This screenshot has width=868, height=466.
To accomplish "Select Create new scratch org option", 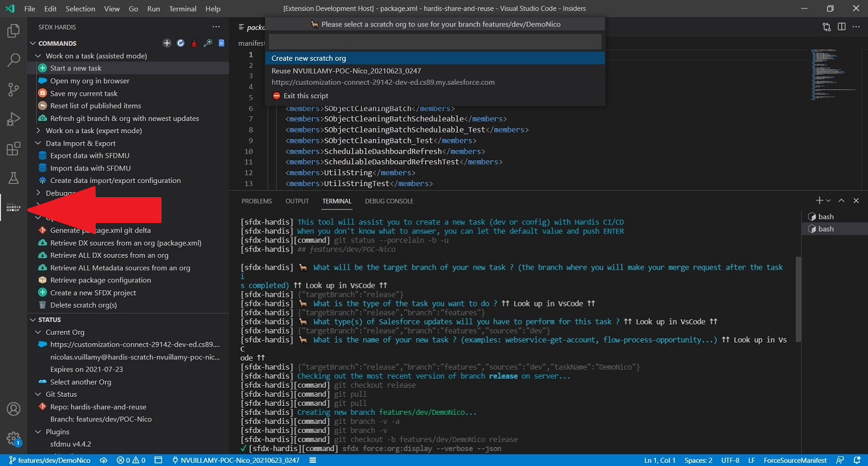I will click(435, 58).
